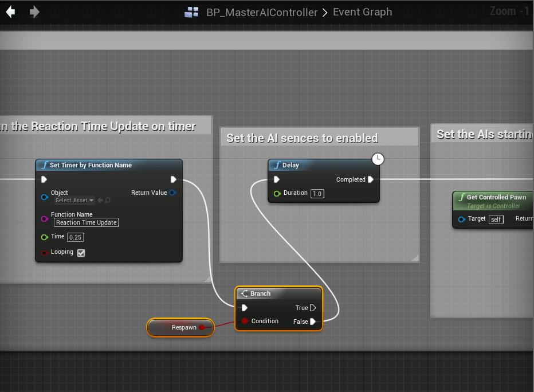Viewport: 534px width, 392px height.
Task: Select the 'Set the AI sences to enabled' comment
Action: tap(302, 138)
